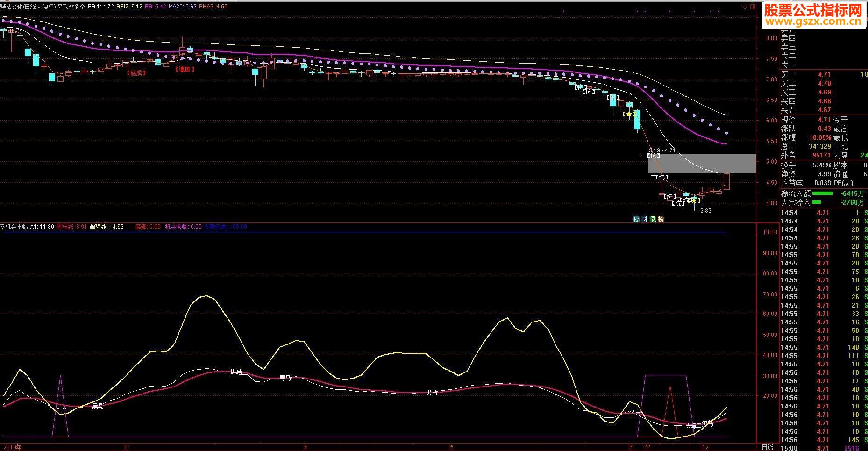Click the yellow star marker near price 6.00
The width and height of the screenshot is (868, 451).
[x=629, y=114]
